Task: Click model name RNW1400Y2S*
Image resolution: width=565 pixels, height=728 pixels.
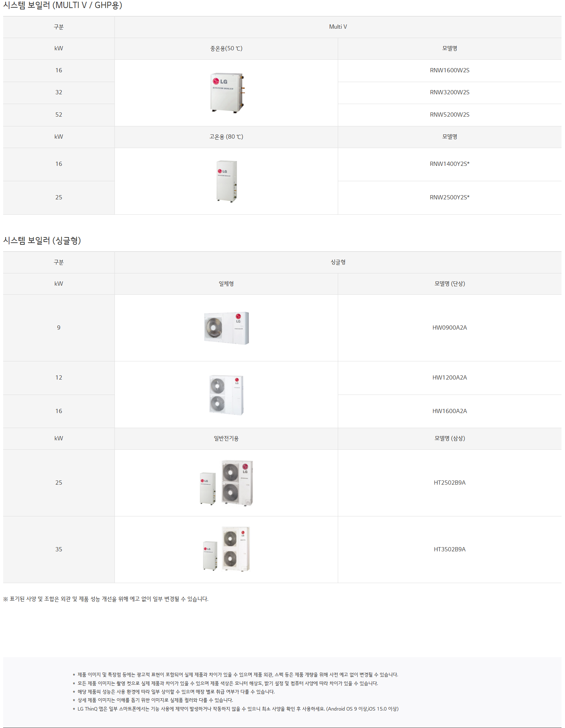Action: (x=449, y=164)
